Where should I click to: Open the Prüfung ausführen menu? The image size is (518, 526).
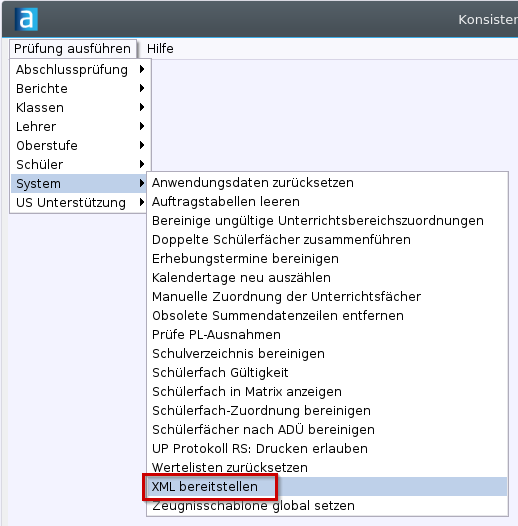tap(72, 49)
